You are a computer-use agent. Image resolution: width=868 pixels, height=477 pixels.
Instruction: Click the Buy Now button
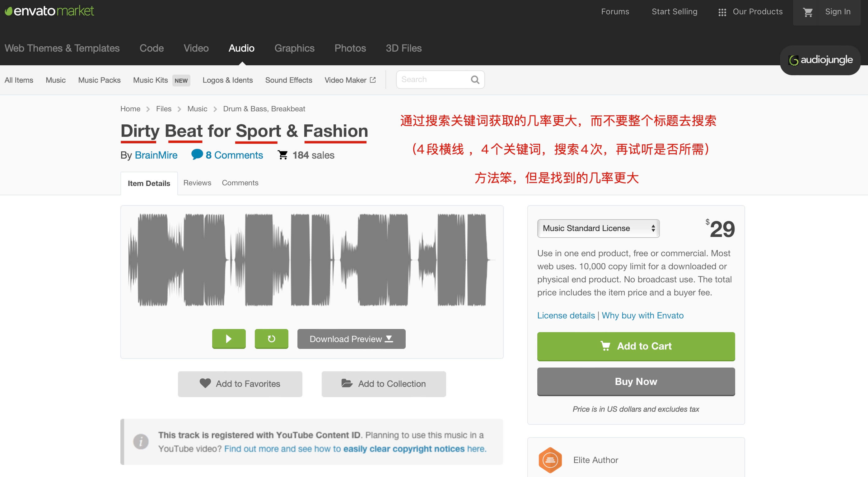click(x=636, y=382)
